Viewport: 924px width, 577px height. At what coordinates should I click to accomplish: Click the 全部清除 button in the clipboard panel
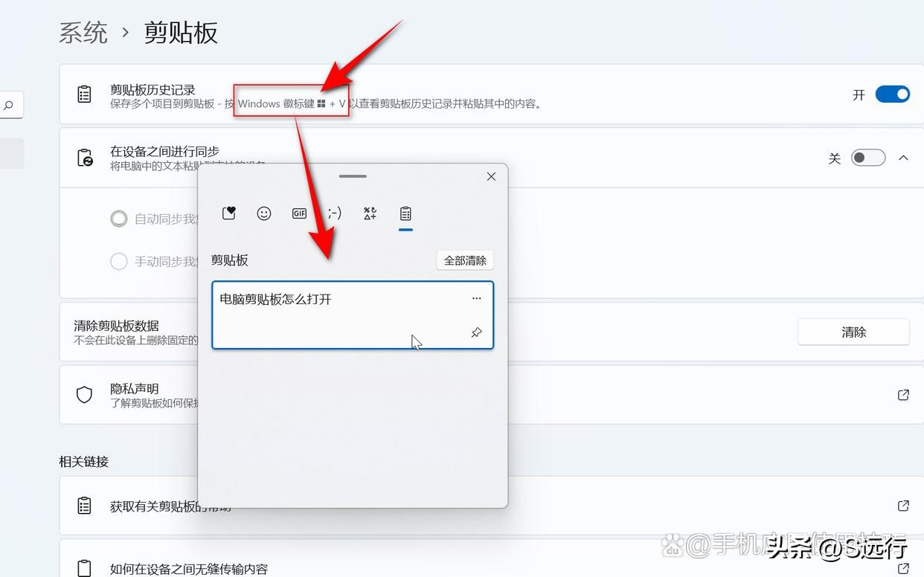point(465,260)
